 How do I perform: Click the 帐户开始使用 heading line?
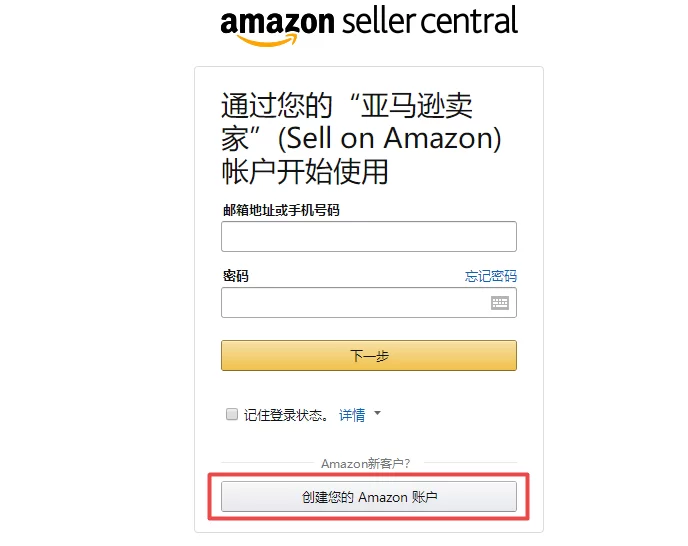(x=304, y=170)
